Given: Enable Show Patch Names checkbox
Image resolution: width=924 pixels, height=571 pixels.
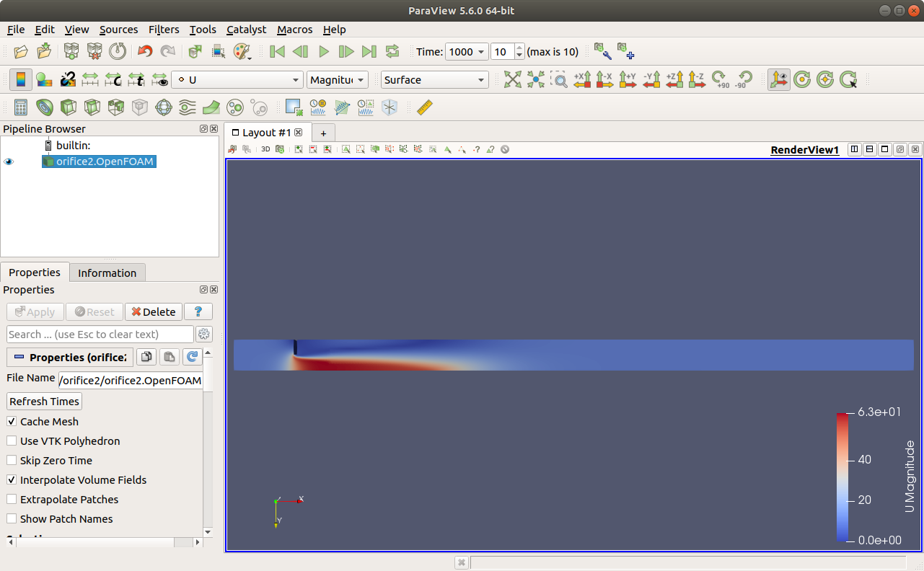Looking at the screenshot, I should (12, 519).
